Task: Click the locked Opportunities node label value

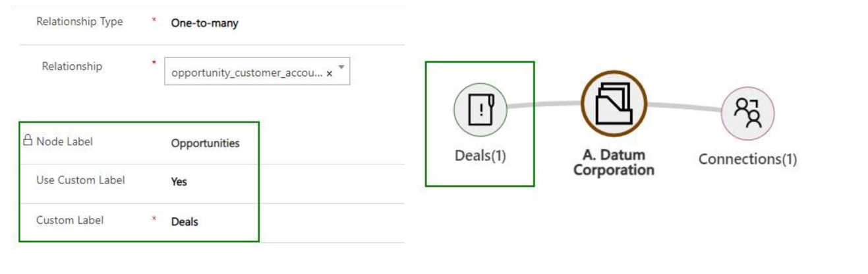Action: point(205,143)
